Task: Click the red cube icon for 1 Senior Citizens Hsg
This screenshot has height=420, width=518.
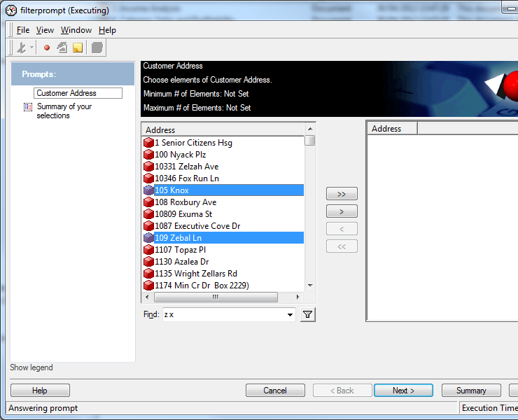Action: click(148, 143)
